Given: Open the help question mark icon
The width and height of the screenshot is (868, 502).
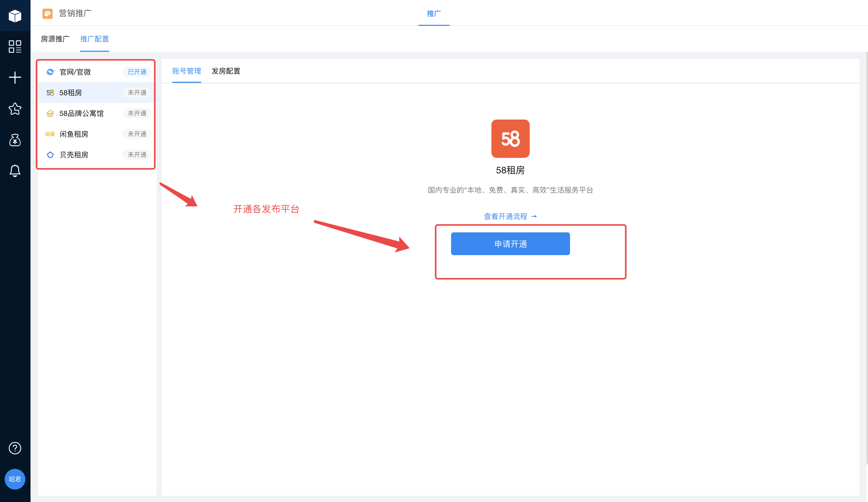Looking at the screenshot, I should point(15,448).
